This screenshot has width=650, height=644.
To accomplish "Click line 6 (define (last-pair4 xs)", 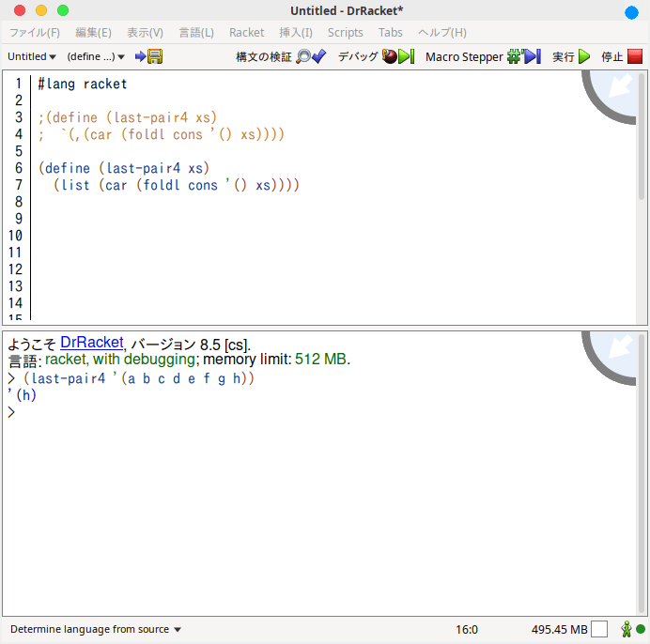I will tap(124, 168).
